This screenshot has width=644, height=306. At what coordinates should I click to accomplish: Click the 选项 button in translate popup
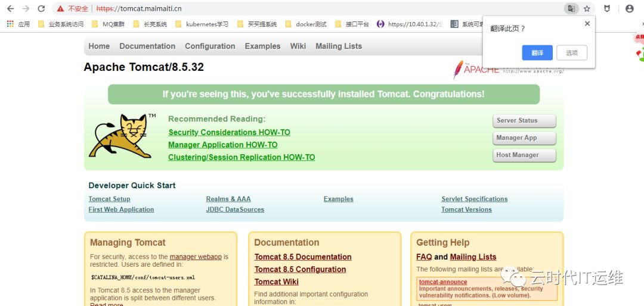(572, 53)
